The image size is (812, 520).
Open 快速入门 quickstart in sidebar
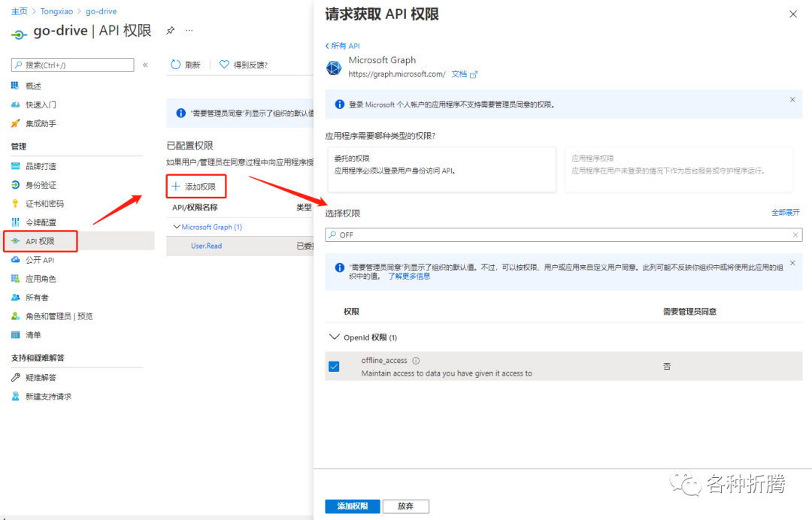click(x=41, y=104)
